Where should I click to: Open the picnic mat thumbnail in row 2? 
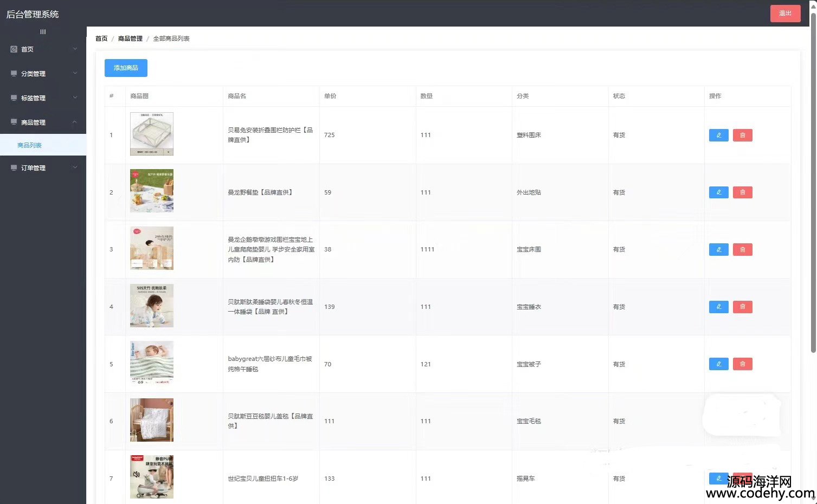pos(152,191)
